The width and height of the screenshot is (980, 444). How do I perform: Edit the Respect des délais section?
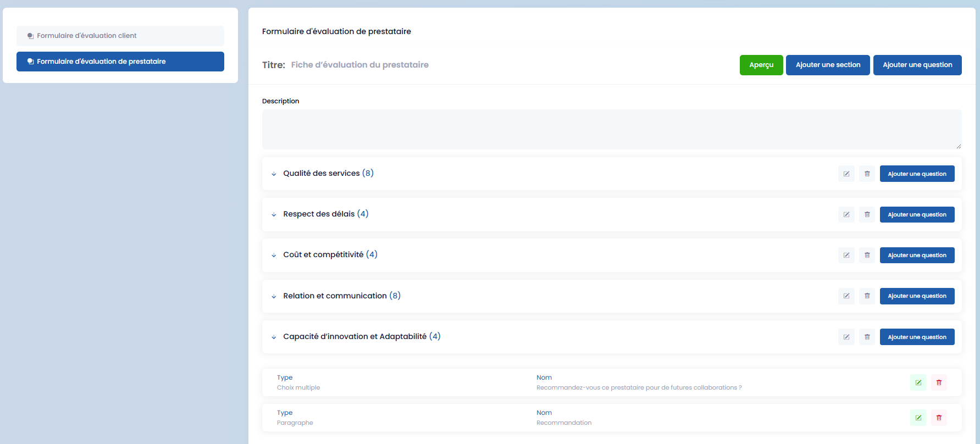(846, 214)
